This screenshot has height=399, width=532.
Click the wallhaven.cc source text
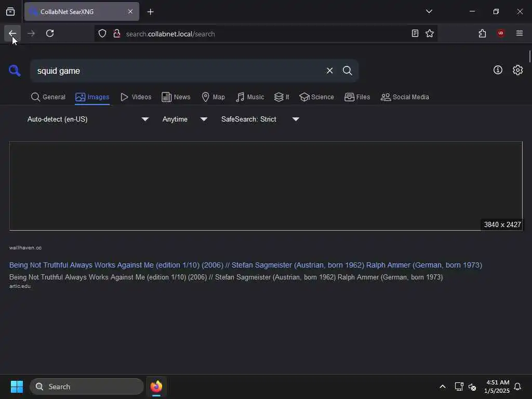pos(25,248)
